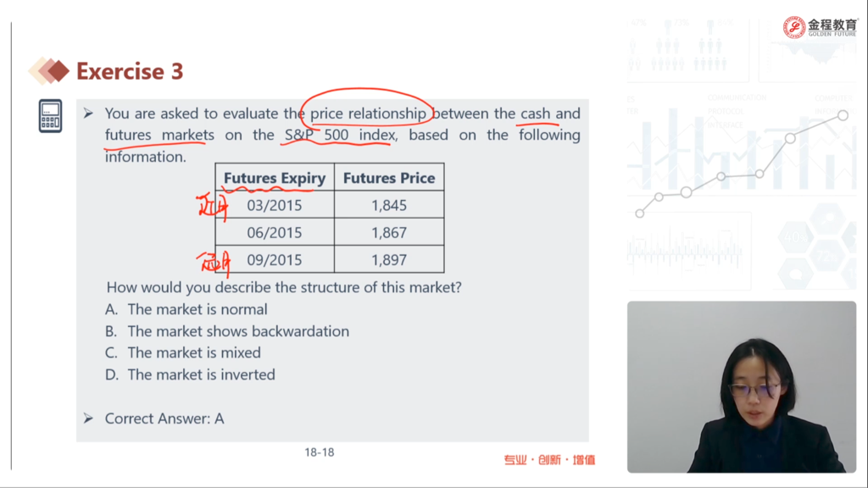Select answer B. The market shows backwardation
The width and height of the screenshot is (868, 488).
pyautogui.click(x=227, y=331)
